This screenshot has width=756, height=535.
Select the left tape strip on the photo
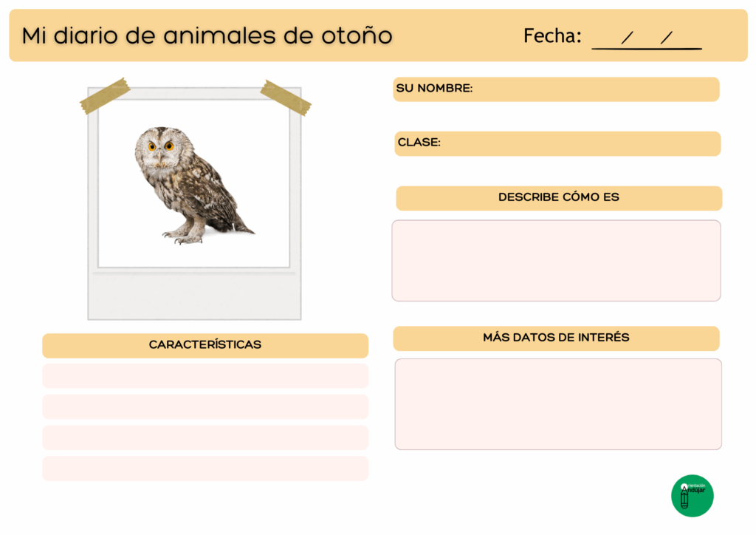105,95
